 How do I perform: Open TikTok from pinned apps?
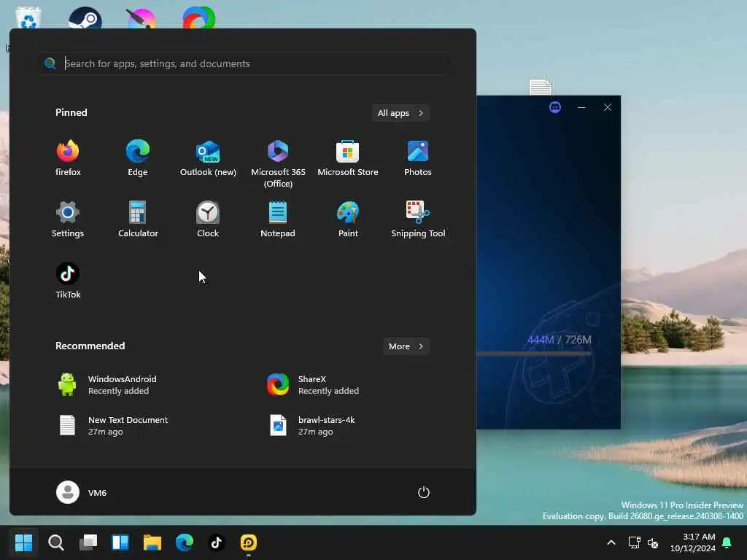click(68, 281)
